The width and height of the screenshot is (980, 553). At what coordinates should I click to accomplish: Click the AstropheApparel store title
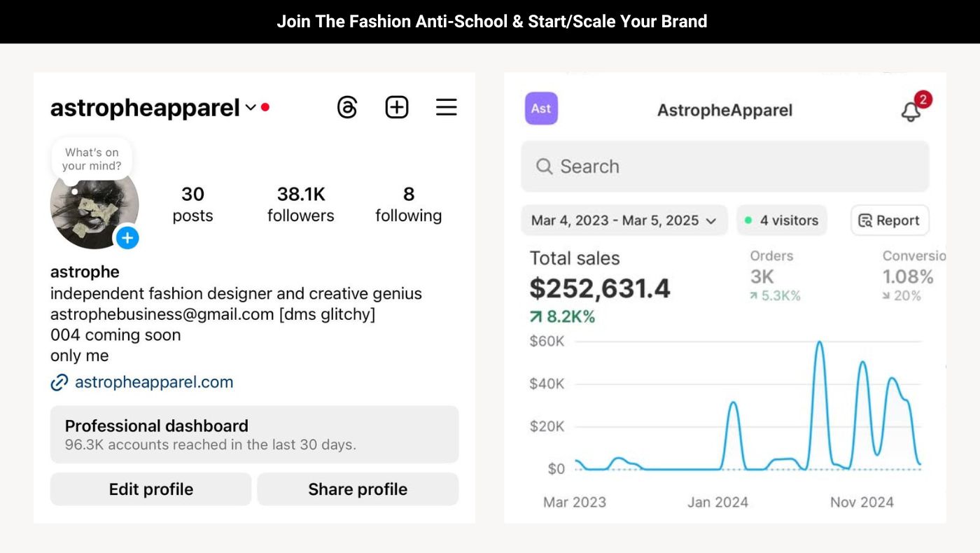(x=725, y=109)
